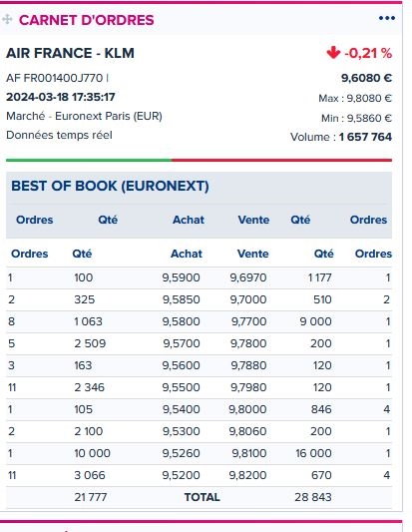Click the Vente column header in grey bar
This screenshot has height=532, width=412.
click(x=253, y=220)
